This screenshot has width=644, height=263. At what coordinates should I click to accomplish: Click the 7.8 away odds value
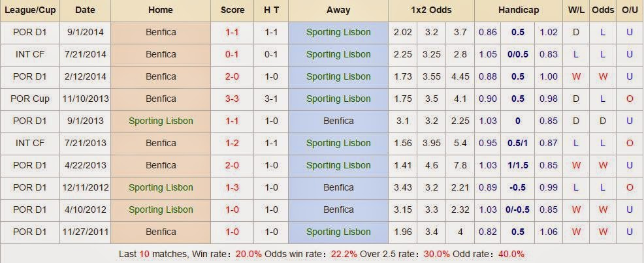click(x=460, y=165)
